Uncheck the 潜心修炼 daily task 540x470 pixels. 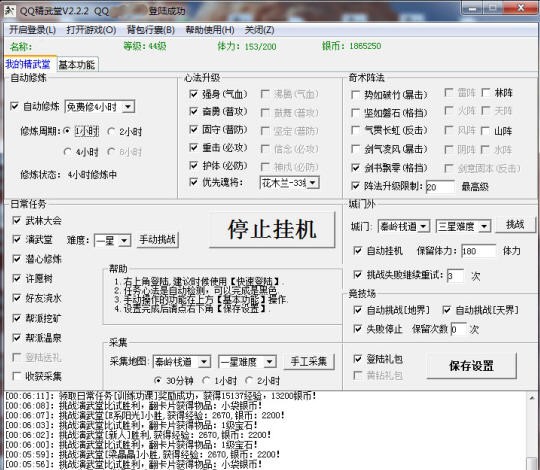pos(16,259)
